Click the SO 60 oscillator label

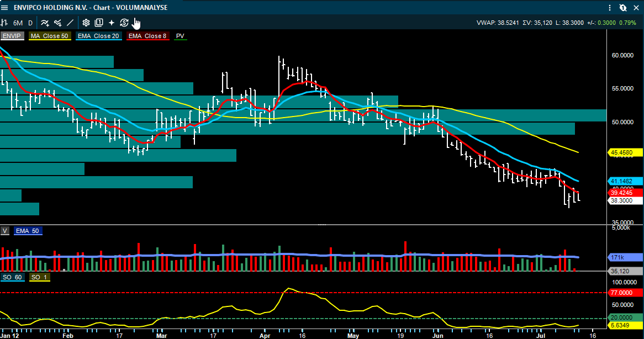click(x=12, y=277)
